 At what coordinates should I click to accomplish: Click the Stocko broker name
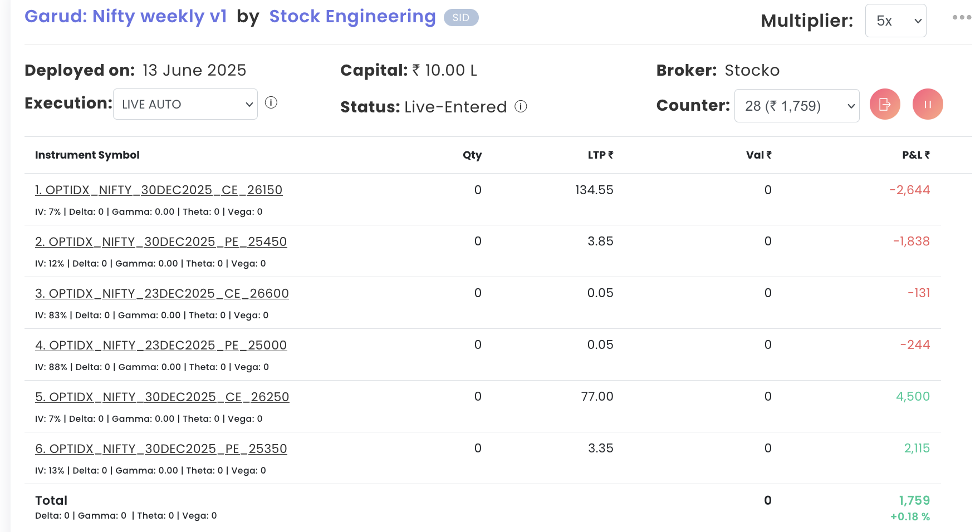pos(752,71)
